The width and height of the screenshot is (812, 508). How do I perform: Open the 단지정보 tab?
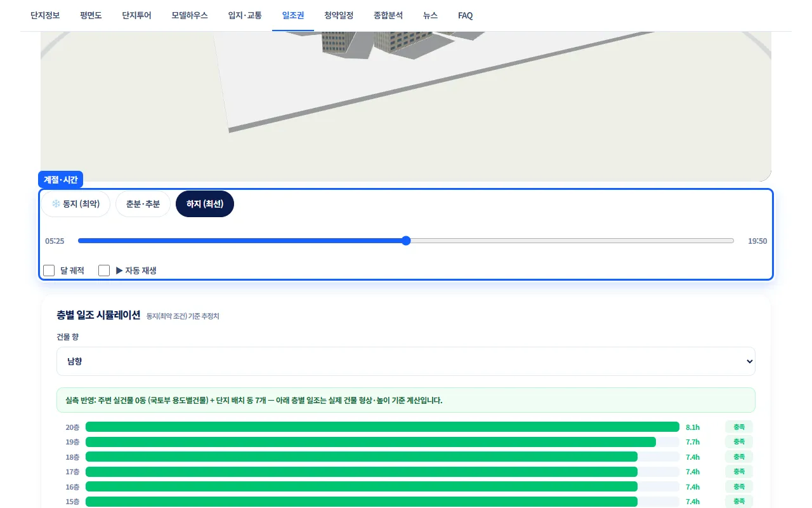pyautogui.click(x=45, y=15)
